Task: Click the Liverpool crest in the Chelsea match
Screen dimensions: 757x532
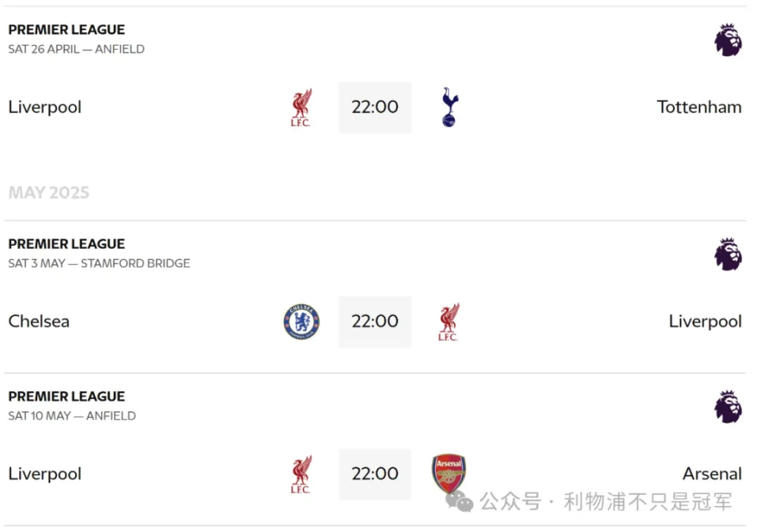Action: pyautogui.click(x=449, y=322)
